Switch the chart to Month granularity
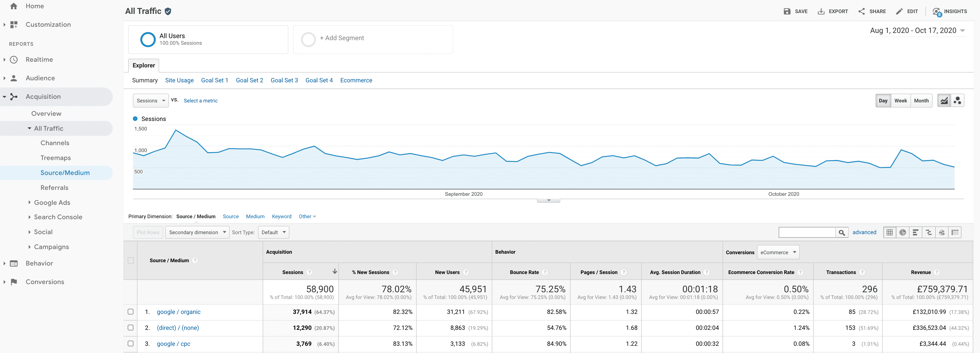Image resolution: width=980 pixels, height=353 pixels. coord(921,100)
